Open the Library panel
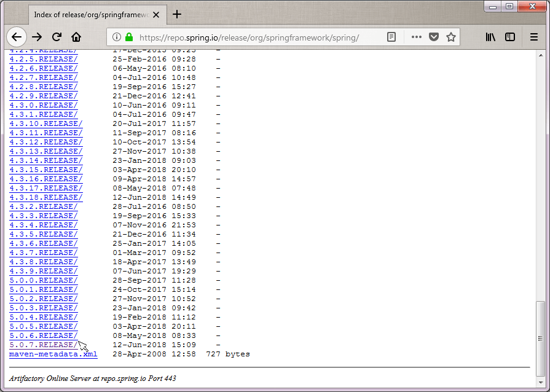The width and height of the screenshot is (550, 392). 490,37
